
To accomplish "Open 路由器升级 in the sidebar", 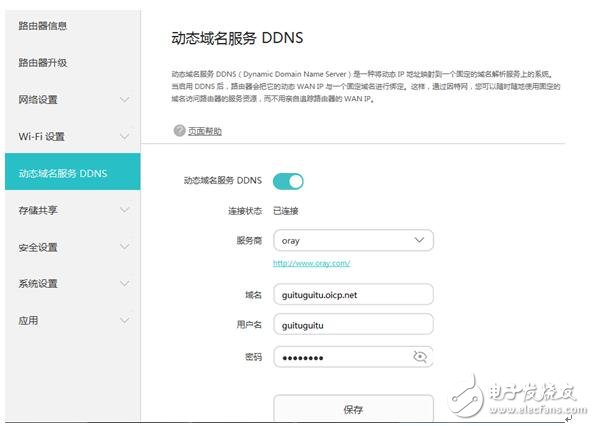I will 42,63.
